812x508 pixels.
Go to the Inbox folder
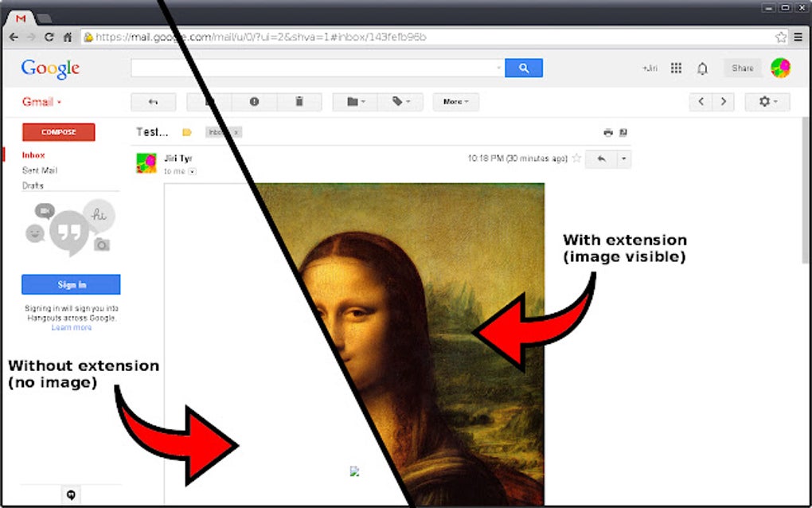pyautogui.click(x=33, y=154)
